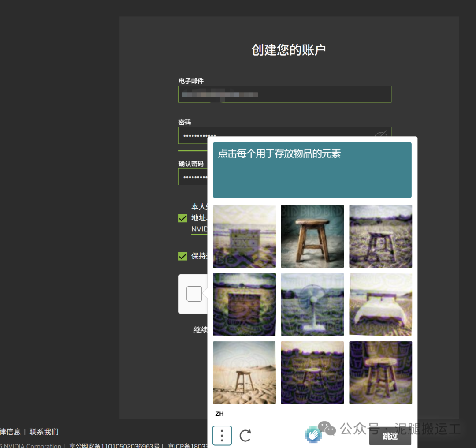Refresh the captcha challenge
Screen dimensions: 476x448
coord(245,436)
